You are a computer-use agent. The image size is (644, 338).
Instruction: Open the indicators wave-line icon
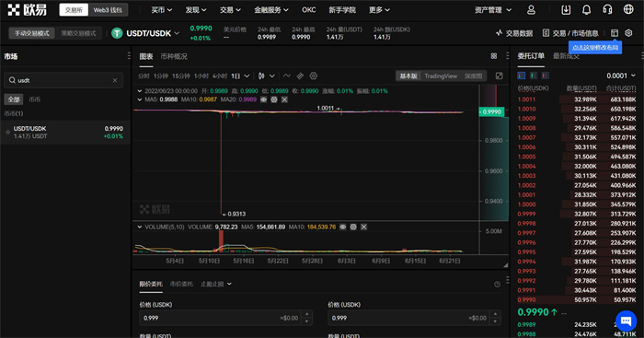[x=287, y=76]
